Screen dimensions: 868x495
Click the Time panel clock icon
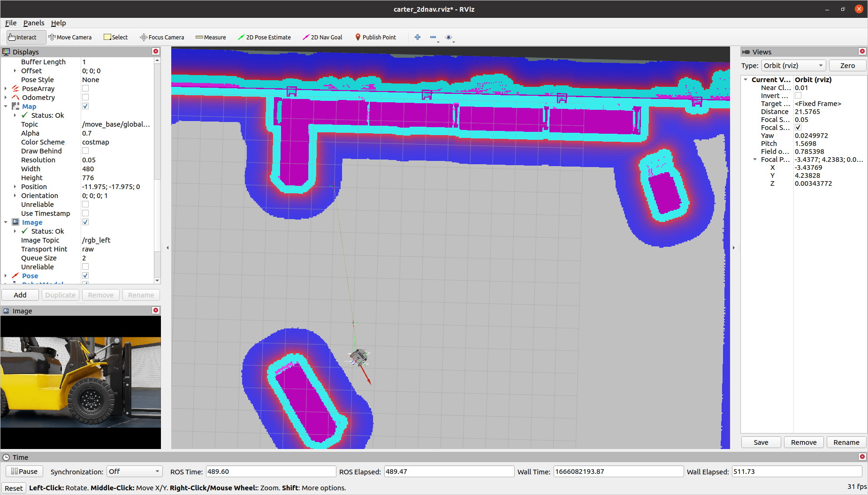(6, 457)
